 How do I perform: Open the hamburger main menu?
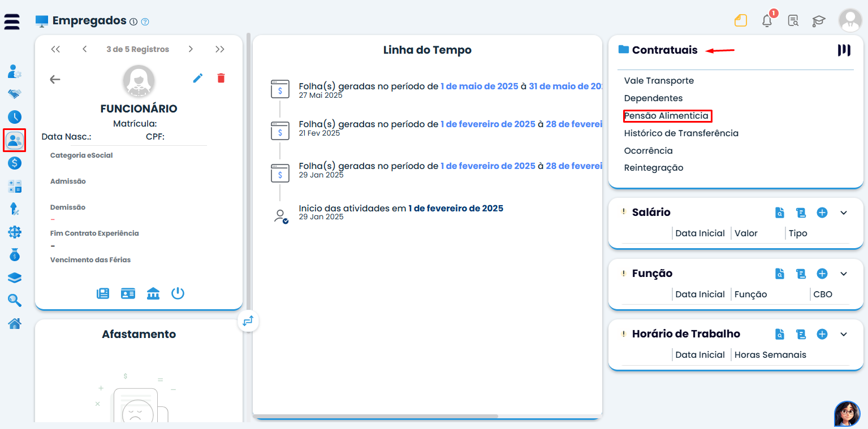(x=12, y=21)
